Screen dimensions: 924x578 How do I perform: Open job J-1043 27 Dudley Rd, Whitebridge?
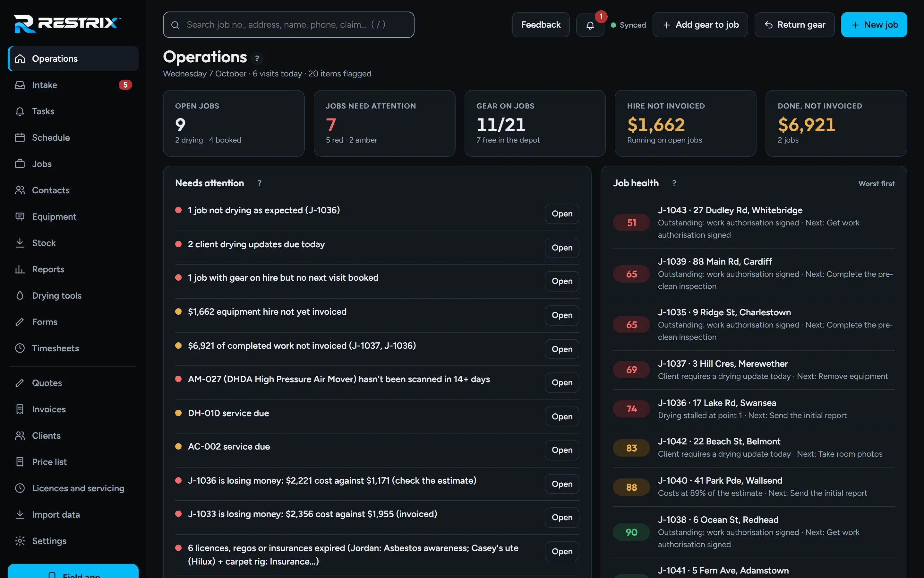[754, 223]
